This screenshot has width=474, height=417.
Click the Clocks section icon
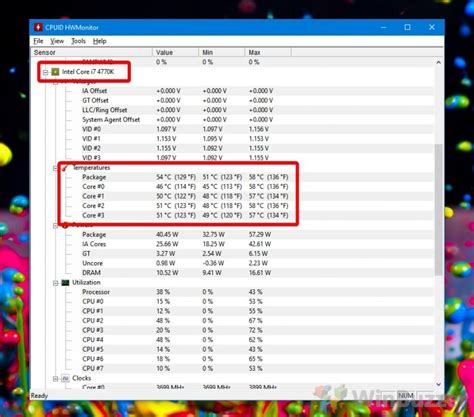(x=65, y=378)
